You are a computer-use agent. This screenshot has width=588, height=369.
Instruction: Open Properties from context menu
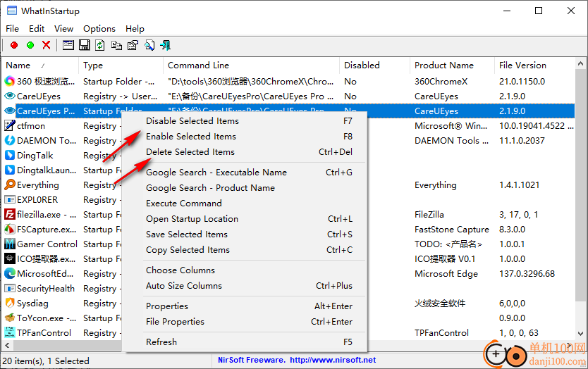point(245,306)
